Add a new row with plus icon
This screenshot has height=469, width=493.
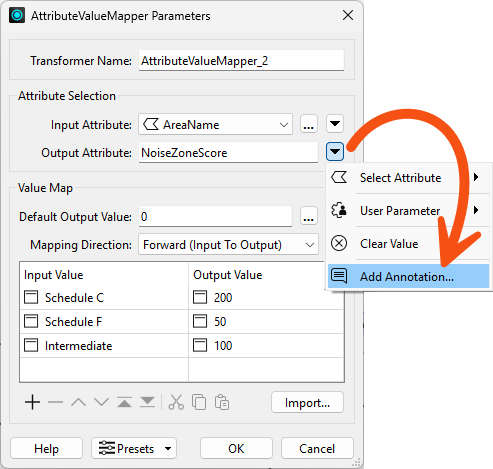[32, 402]
